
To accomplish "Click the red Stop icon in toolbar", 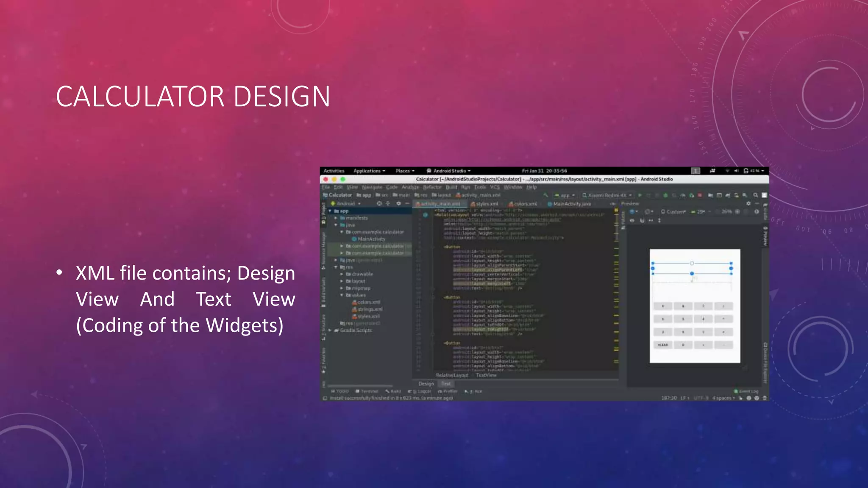I will 700,195.
